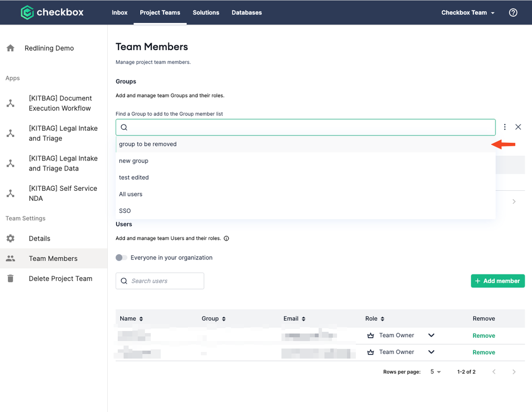This screenshot has width=532, height=412.
Task: Select 'All users' group option
Action: tap(305, 194)
